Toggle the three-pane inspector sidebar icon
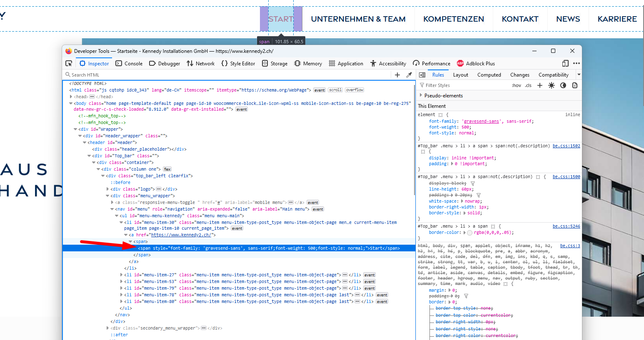Viewport: 644px width, 340px height. point(422,75)
